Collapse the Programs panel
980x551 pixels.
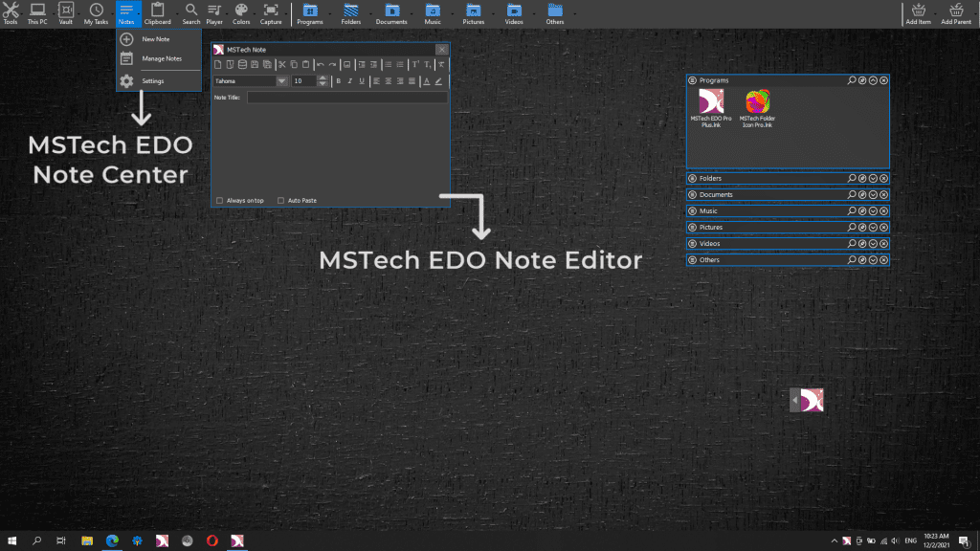tap(872, 80)
